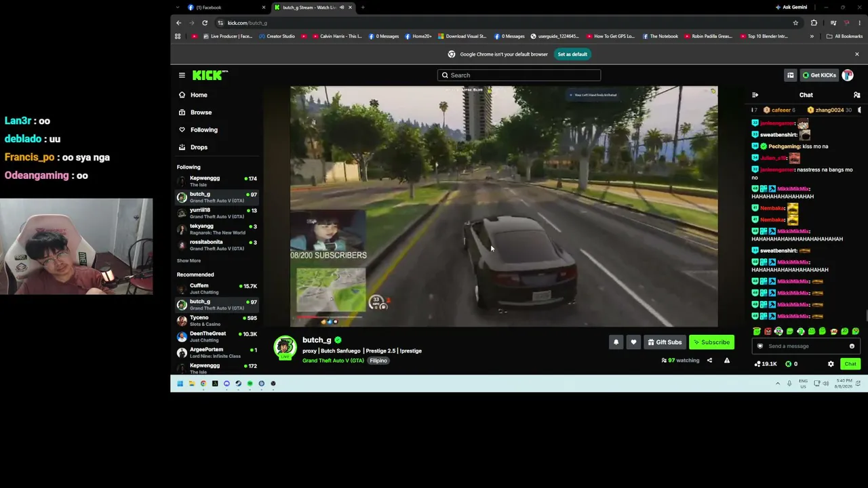Select the butch_g Stream tab

click(313, 7)
